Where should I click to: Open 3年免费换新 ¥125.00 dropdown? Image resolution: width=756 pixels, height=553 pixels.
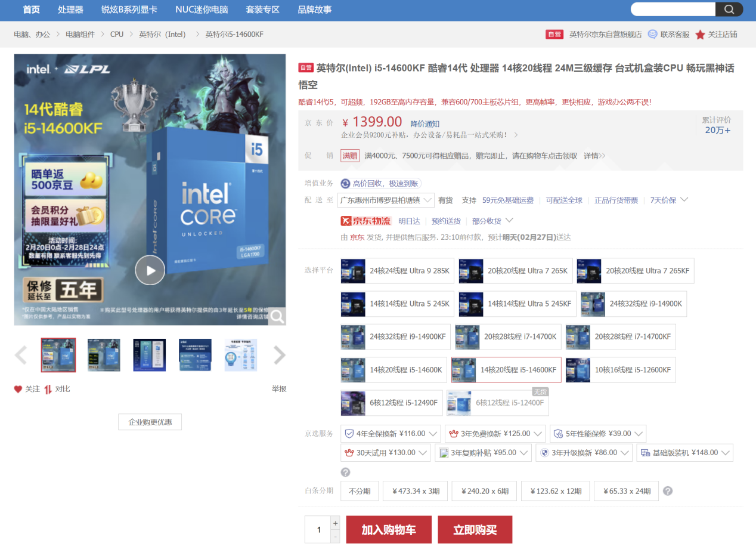(495, 434)
